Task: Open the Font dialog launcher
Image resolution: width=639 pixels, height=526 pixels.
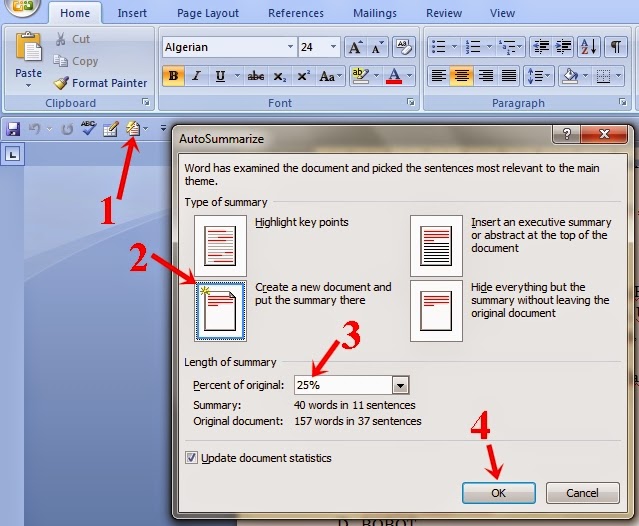Action: [411, 102]
